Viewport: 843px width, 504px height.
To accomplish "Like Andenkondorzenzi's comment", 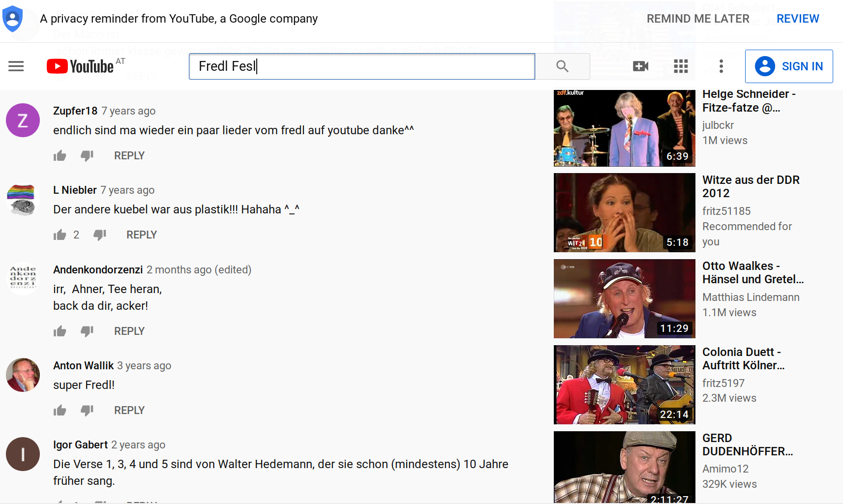I will pyautogui.click(x=60, y=331).
